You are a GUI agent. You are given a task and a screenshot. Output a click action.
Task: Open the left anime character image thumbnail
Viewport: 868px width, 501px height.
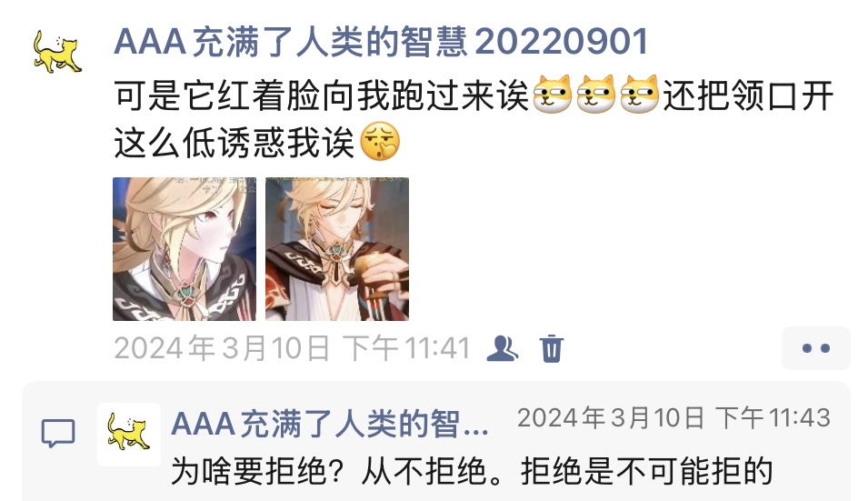[x=185, y=249]
